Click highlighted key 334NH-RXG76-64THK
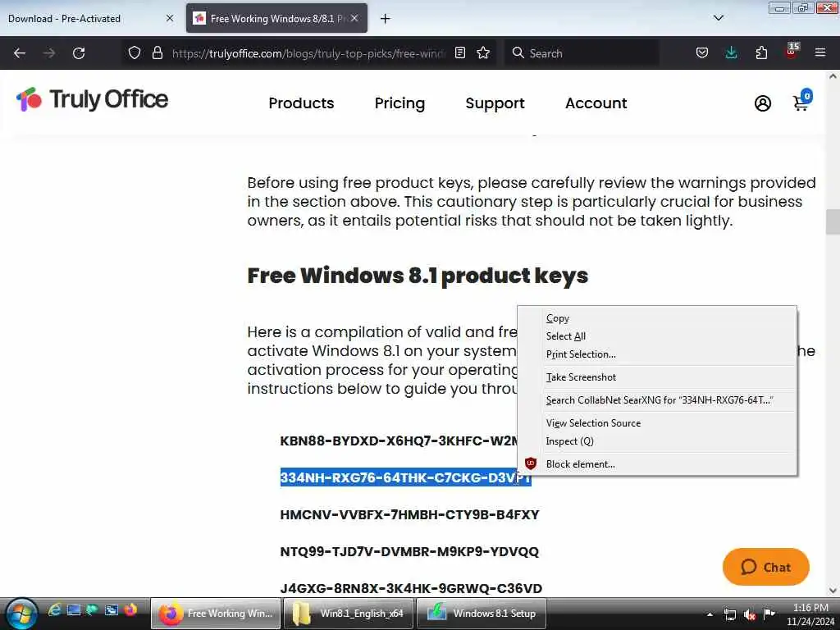Image resolution: width=840 pixels, height=630 pixels. click(405, 477)
